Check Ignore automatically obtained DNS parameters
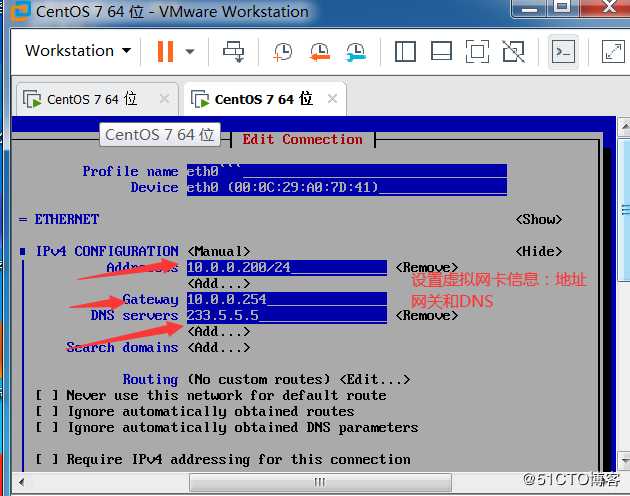 pyautogui.click(x=47, y=428)
